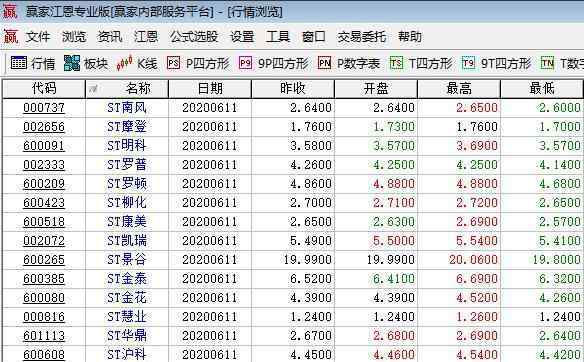Open stock code 600209 link
Viewport: 584px width, 362px height.
(x=44, y=184)
